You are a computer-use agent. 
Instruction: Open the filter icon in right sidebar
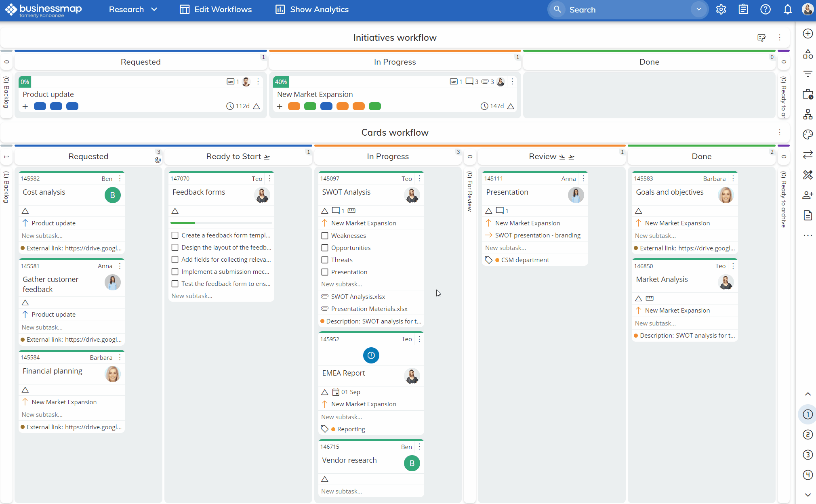pos(808,74)
